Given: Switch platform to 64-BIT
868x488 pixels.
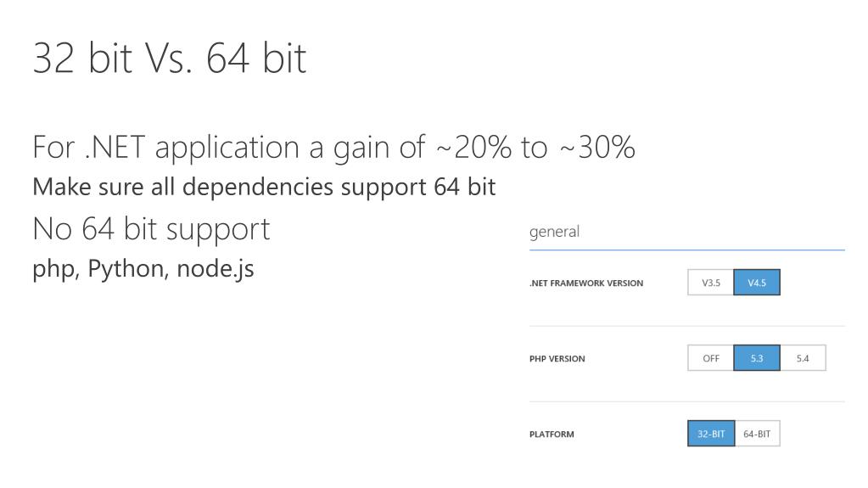Looking at the screenshot, I should point(758,434).
